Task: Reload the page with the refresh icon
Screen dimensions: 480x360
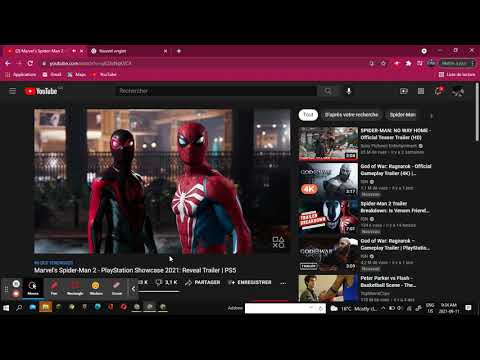Action: (30, 63)
